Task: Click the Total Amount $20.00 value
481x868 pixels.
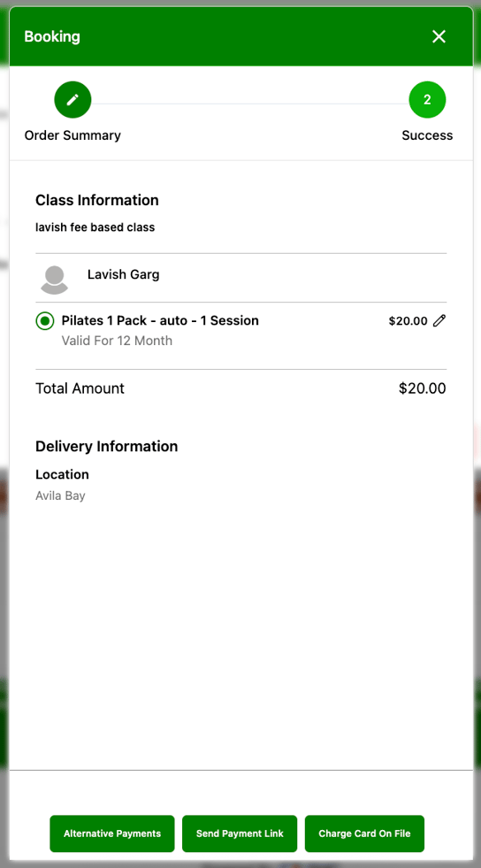Action: click(423, 388)
